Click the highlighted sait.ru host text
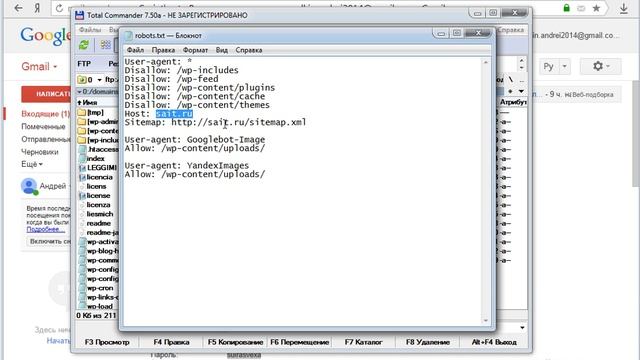The image size is (640, 360). (x=174, y=113)
